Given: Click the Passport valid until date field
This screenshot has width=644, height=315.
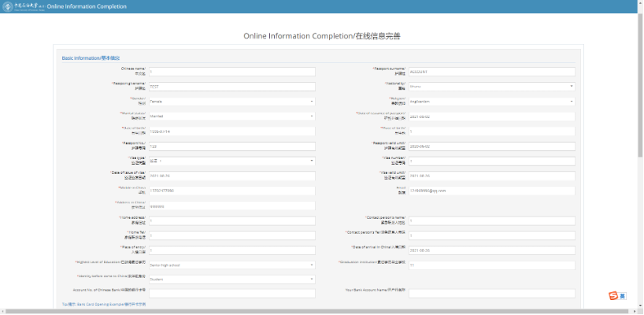Looking at the screenshot, I should pos(491,146).
